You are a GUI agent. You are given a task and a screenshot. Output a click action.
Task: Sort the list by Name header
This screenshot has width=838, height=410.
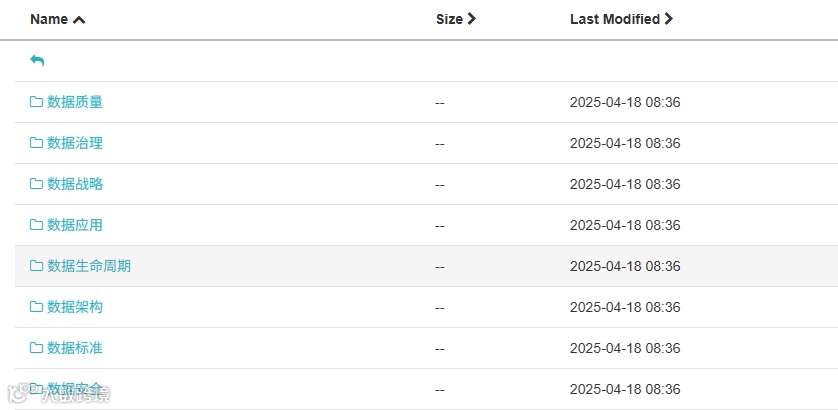coord(49,19)
